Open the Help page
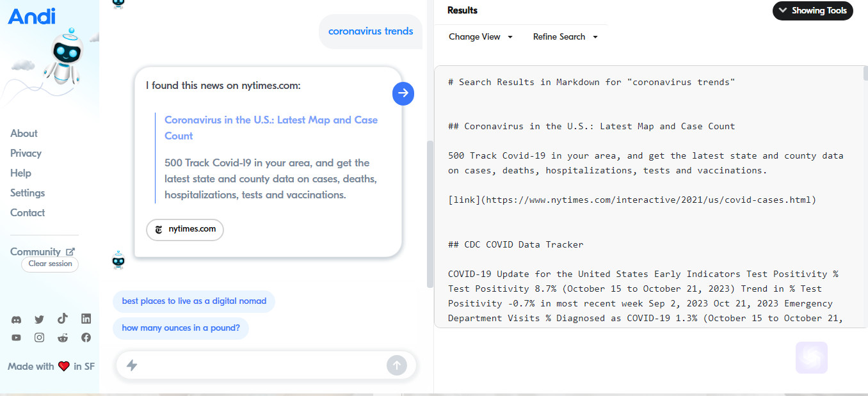The height and width of the screenshot is (396, 868). [x=20, y=173]
